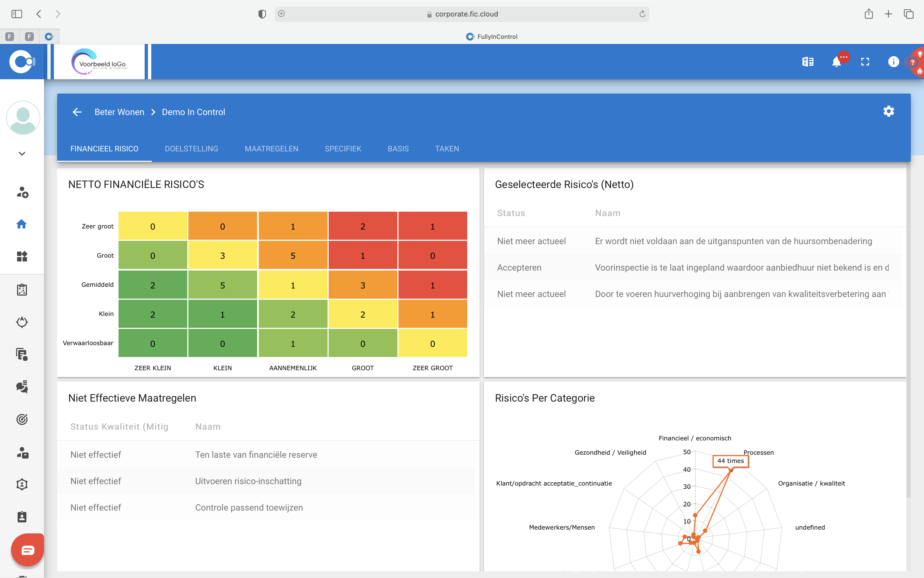Open the Excel export icon
Viewport: 924px width, 578px height.
[808, 62]
